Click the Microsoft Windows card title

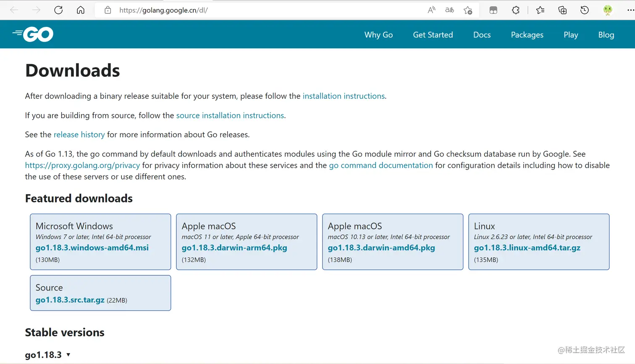click(74, 226)
